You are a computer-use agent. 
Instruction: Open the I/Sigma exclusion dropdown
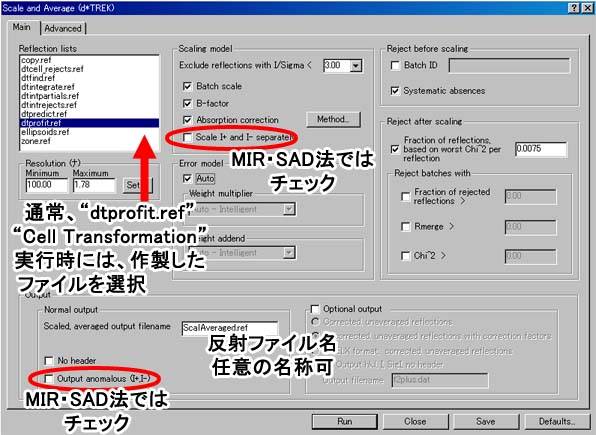point(355,66)
